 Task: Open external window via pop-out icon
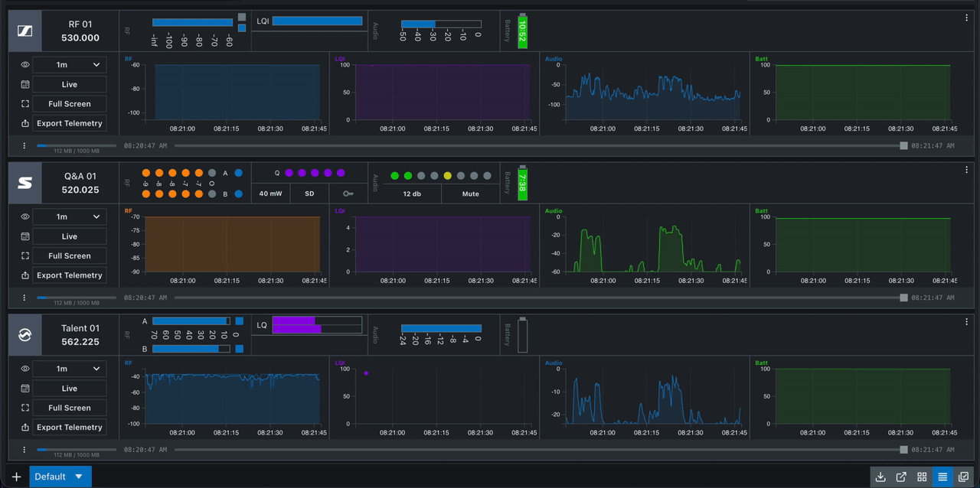click(902, 477)
